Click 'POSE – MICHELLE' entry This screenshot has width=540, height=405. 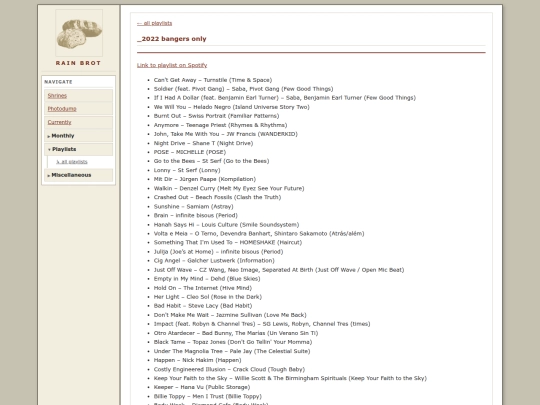(190, 152)
